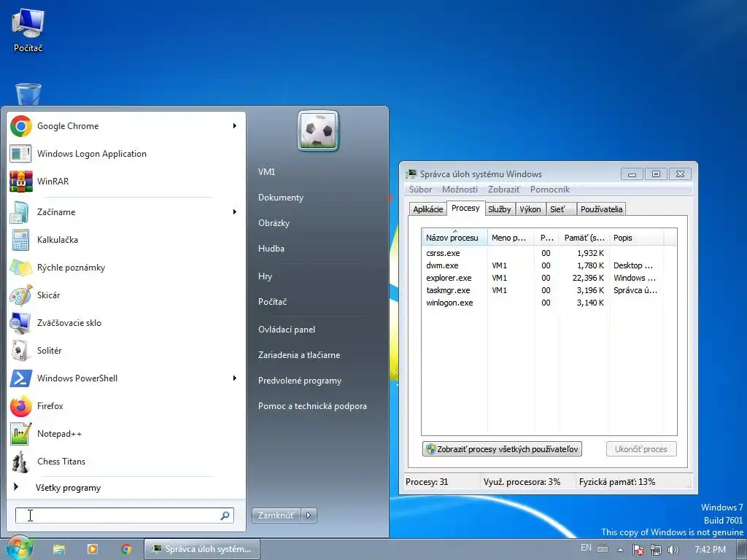Open Zariadenia a tlačiarne
The image size is (747, 560).
(x=299, y=355)
